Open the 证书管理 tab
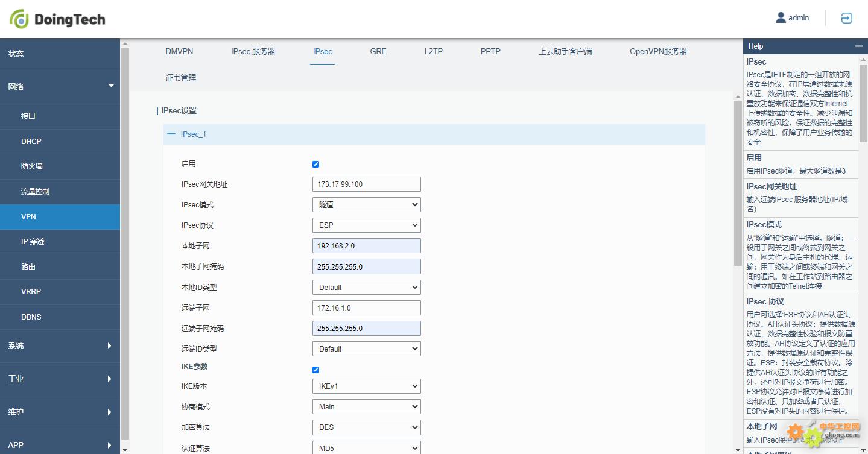 (180, 78)
